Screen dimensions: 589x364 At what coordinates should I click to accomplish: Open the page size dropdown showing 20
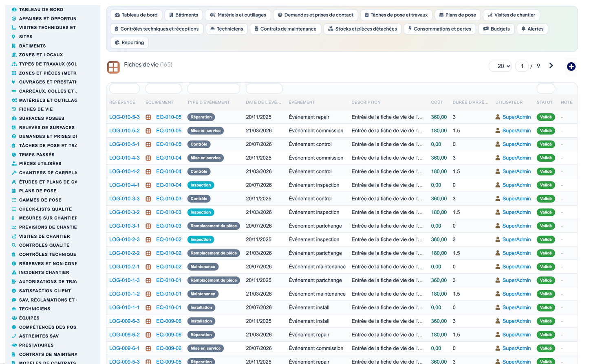click(x=501, y=66)
